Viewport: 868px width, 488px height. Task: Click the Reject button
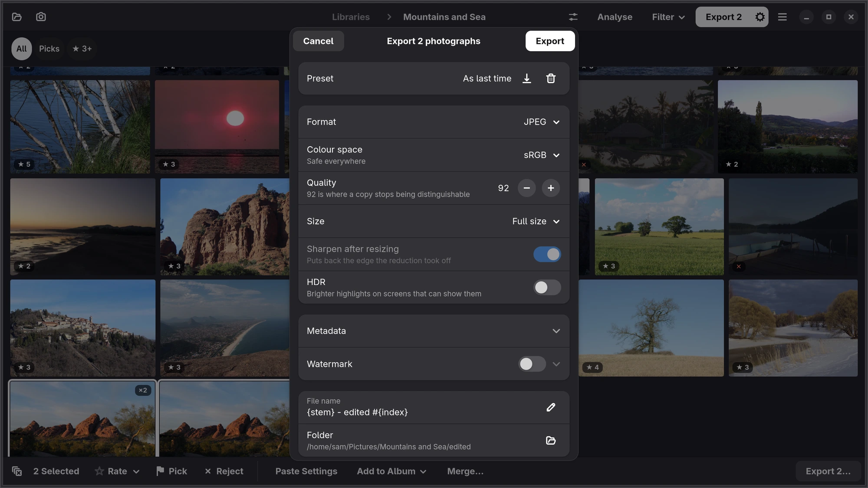(224, 471)
